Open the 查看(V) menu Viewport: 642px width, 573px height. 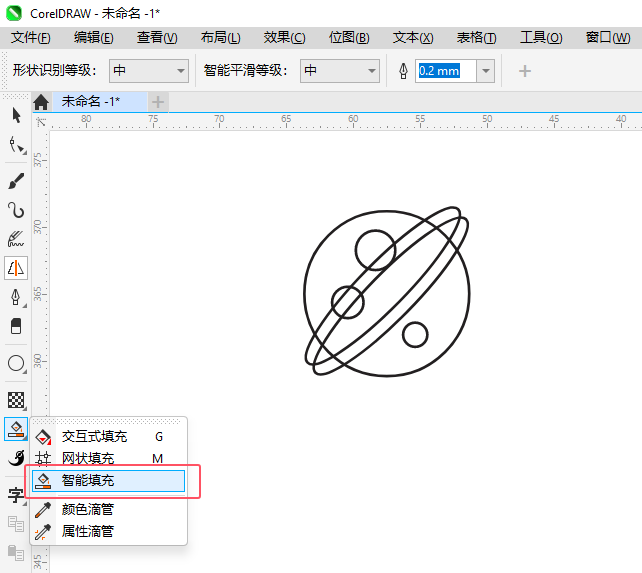(157, 38)
